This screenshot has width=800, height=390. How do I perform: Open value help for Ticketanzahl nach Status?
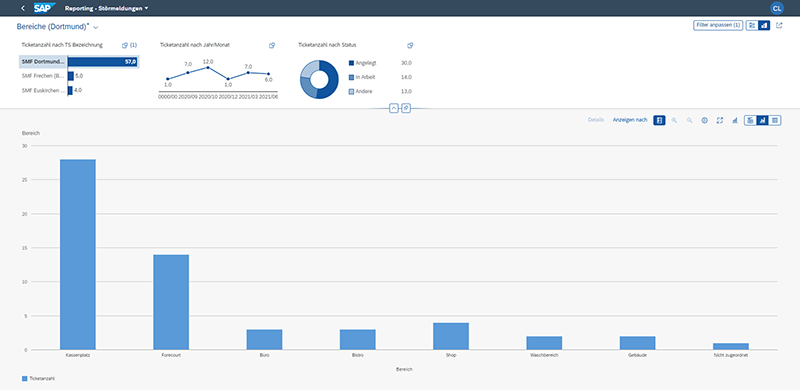click(410, 45)
